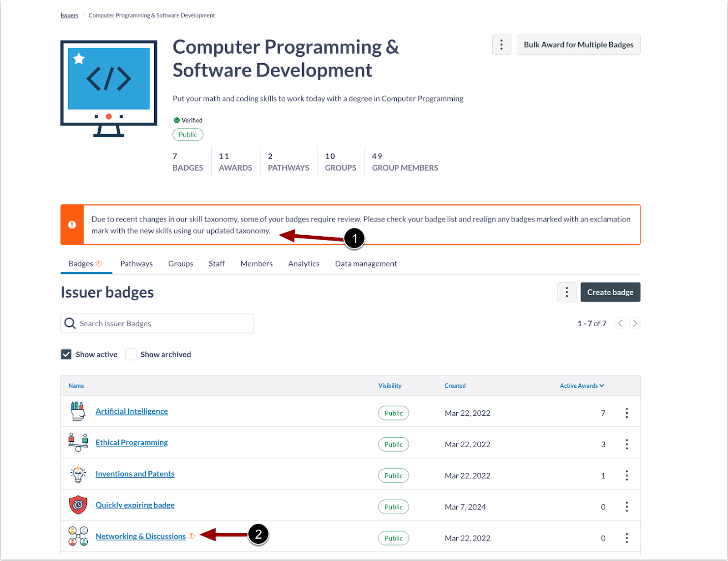The image size is (728, 561).
Task: Click Bulk Award for Multiple Badges button
Action: click(579, 45)
